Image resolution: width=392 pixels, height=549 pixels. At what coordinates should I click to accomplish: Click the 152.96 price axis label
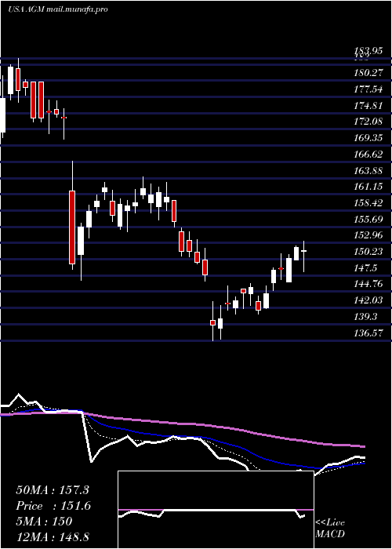(x=368, y=235)
